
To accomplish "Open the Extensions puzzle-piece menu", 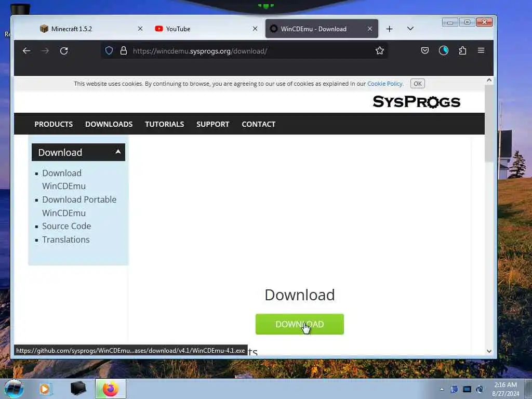I will (x=462, y=50).
